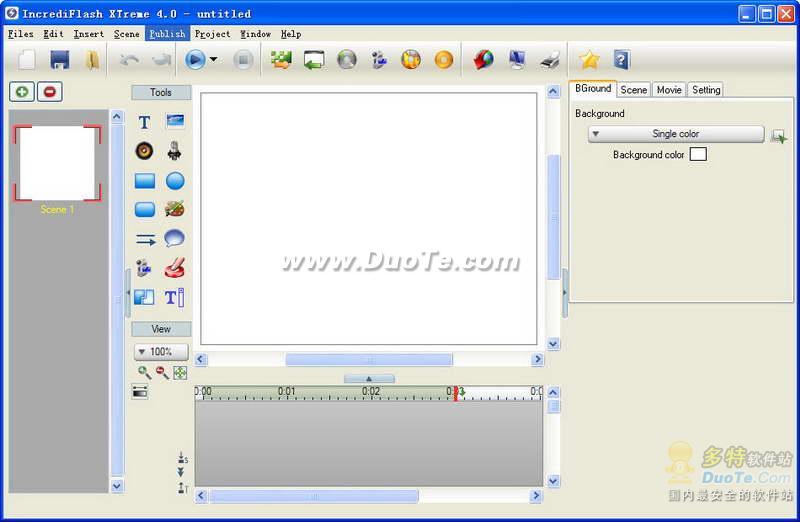Stop the preview playback

[x=243, y=60]
